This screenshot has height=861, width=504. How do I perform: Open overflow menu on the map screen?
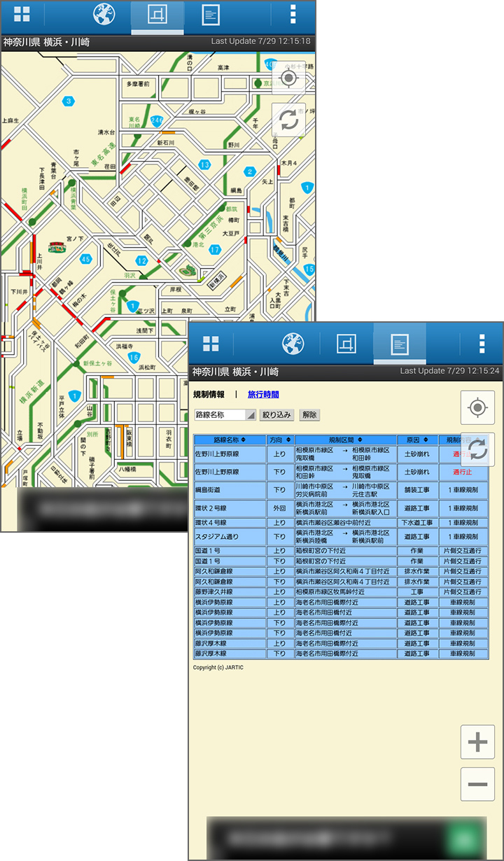[x=293, y=15]
